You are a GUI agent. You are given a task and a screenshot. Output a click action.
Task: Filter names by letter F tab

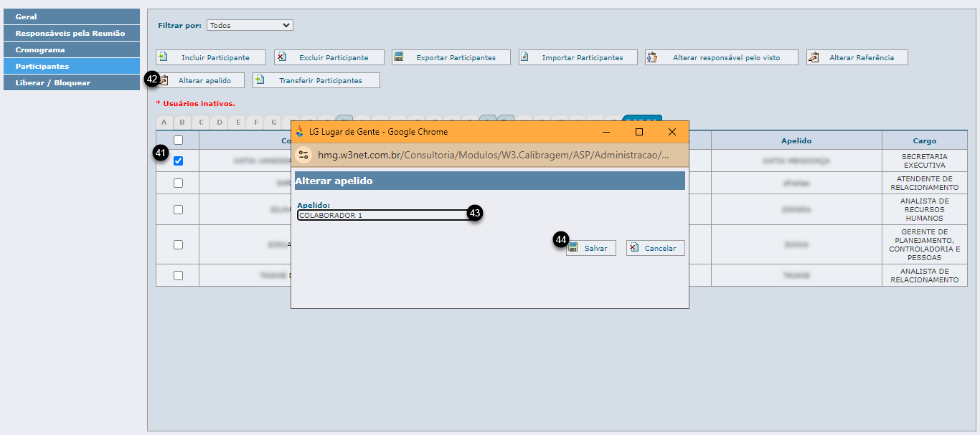pos(256,122)
